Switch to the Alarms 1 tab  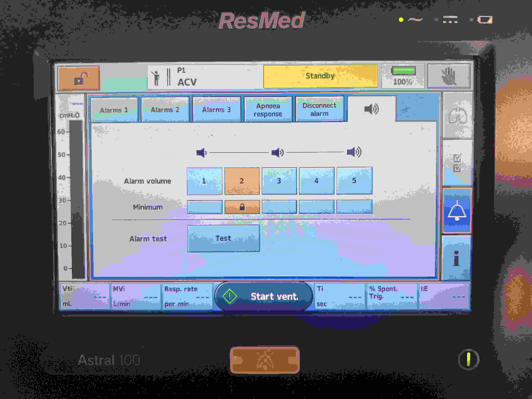pyautogui.click(x=114, y=110)
